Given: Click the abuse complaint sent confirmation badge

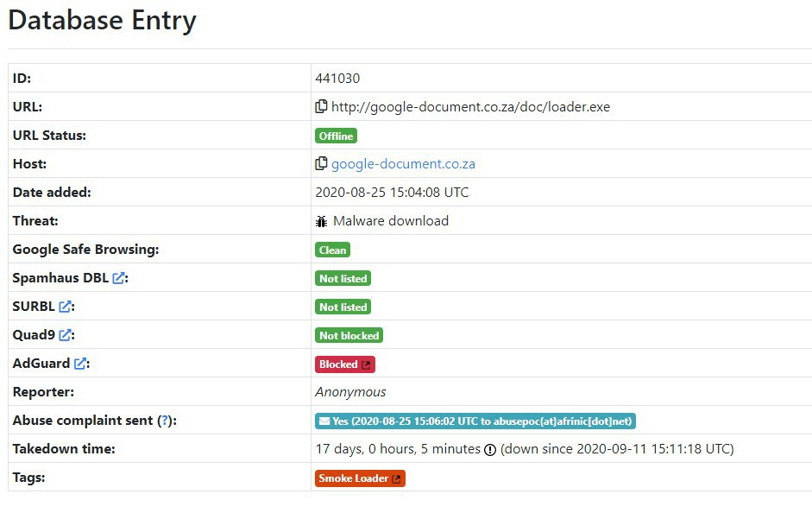Looking at the screenshot, I should pyautogui.click(x=475, y=421).
